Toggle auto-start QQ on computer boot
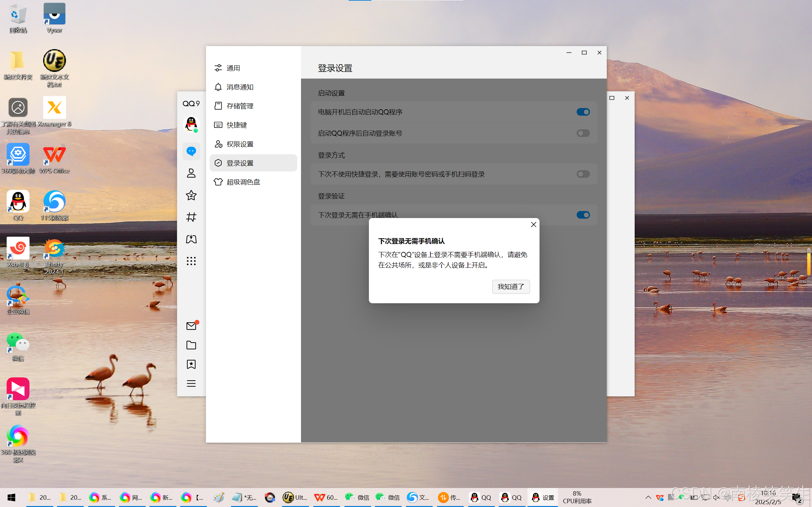This screenshot has width=812, height=507. click(583, 112)
